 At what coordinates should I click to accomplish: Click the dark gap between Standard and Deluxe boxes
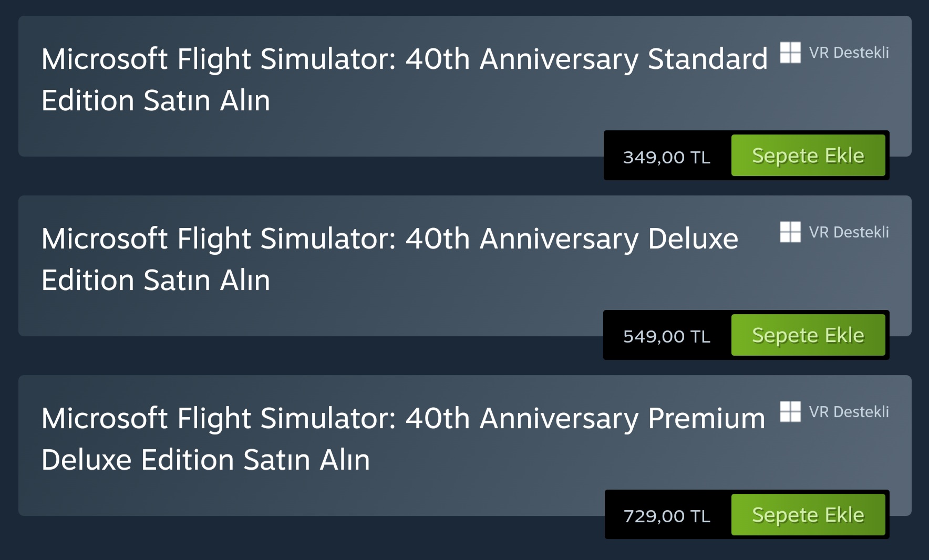click(315, 176)
